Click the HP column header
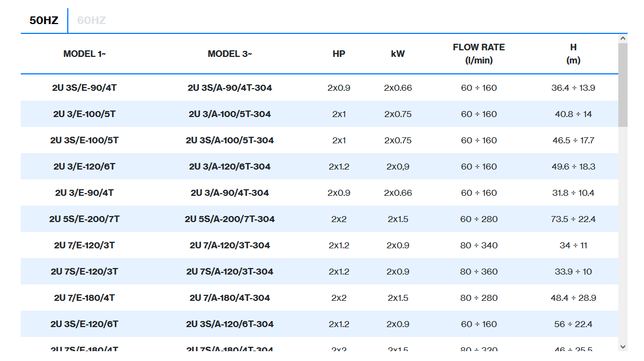The height and width of the screenshot is (361, 644). (339, 54)
